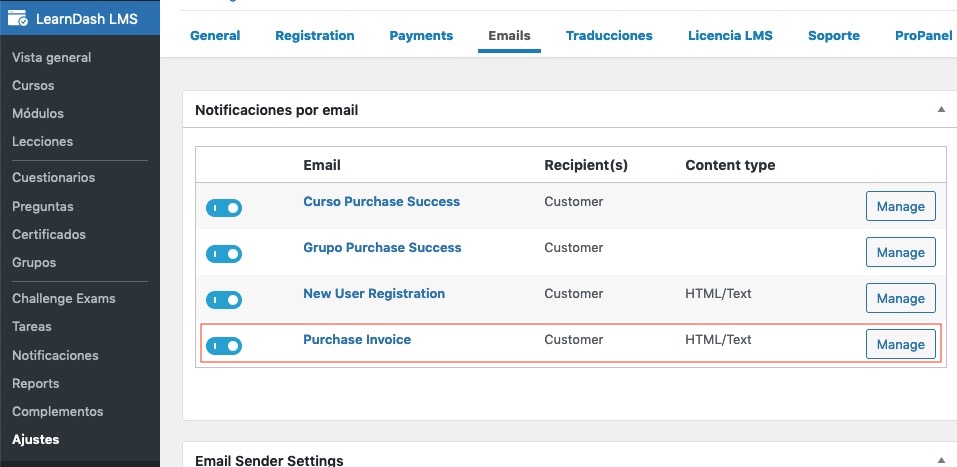957x467 pixels.
Task: Click the LearnDash LMS graduation cap icon
Action: (x=18, y=20)
